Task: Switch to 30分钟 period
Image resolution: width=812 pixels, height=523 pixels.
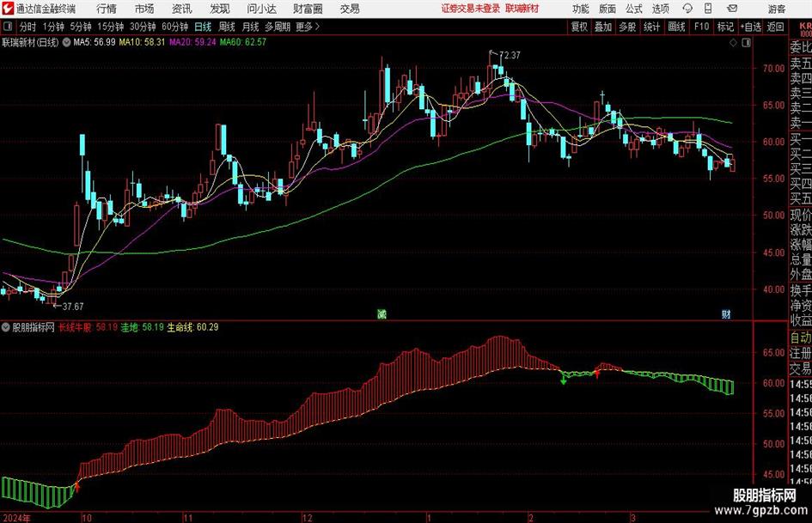Action: 143,27
